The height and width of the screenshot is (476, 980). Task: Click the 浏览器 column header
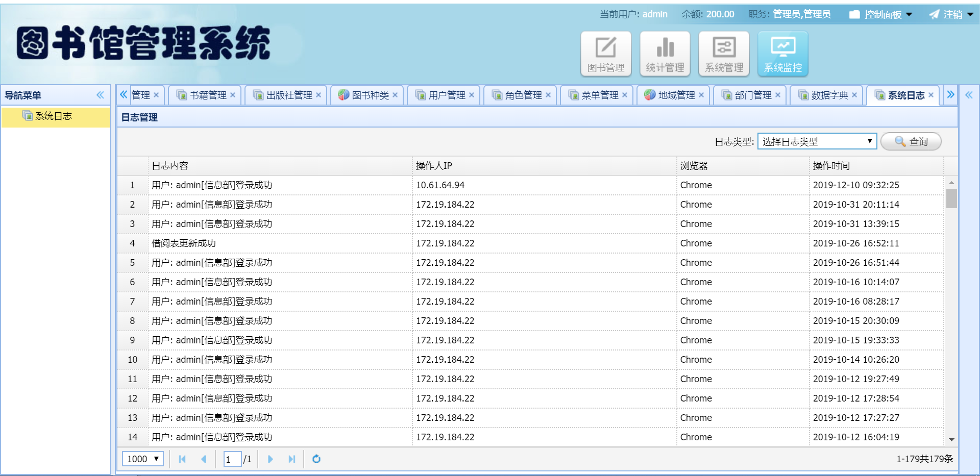coord(743,166)
